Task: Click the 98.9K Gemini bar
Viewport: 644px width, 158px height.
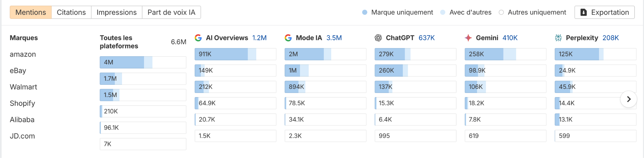Action: [505, 70]
